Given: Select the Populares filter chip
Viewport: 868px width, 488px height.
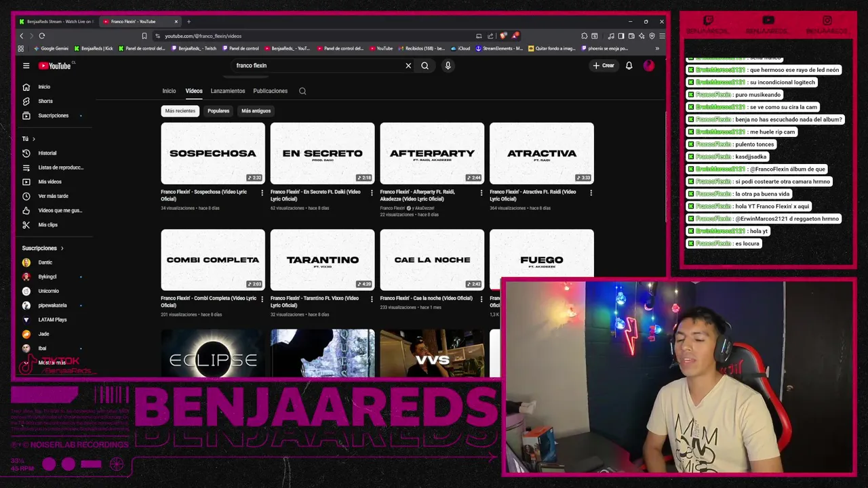Looking at the screenshot, I should coord(218,110).
